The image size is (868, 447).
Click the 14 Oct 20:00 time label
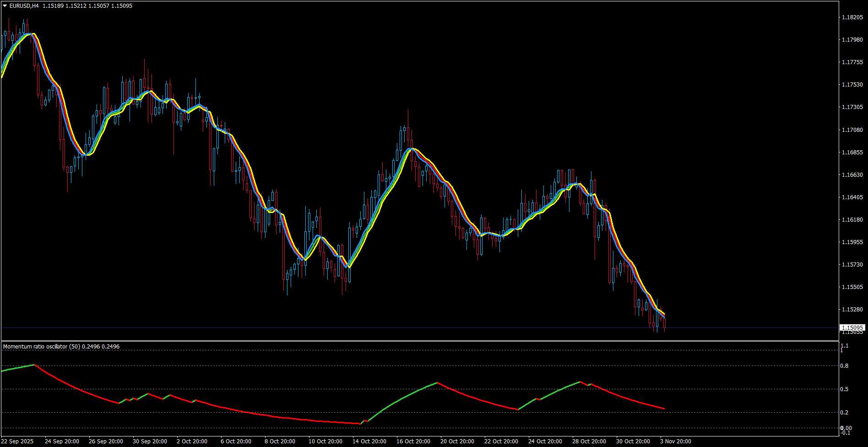coord(369,442)
